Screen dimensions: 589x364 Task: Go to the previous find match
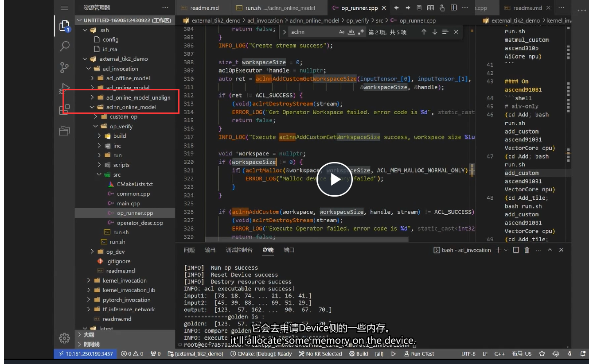click(x=424, y=32)
